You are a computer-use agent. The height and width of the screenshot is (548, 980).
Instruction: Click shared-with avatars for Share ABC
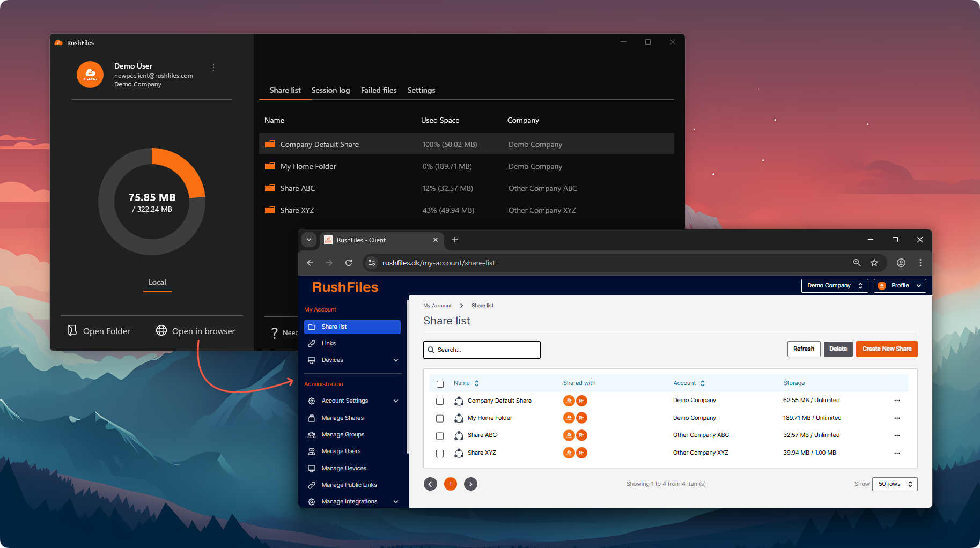click(575, 435)
